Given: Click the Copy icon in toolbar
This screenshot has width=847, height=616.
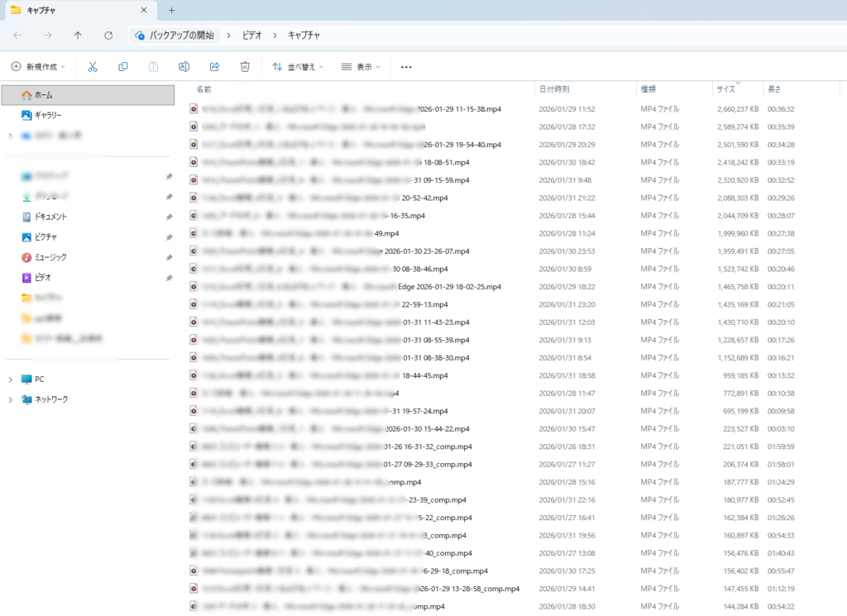Looking at the screenshot, I should (123, 67).
